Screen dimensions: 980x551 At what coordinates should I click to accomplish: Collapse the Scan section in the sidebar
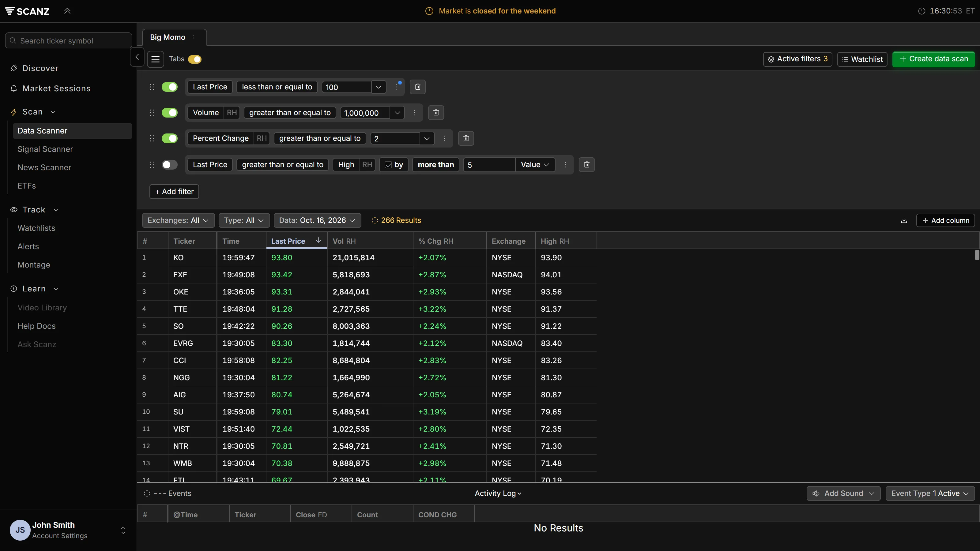point(53,112)
